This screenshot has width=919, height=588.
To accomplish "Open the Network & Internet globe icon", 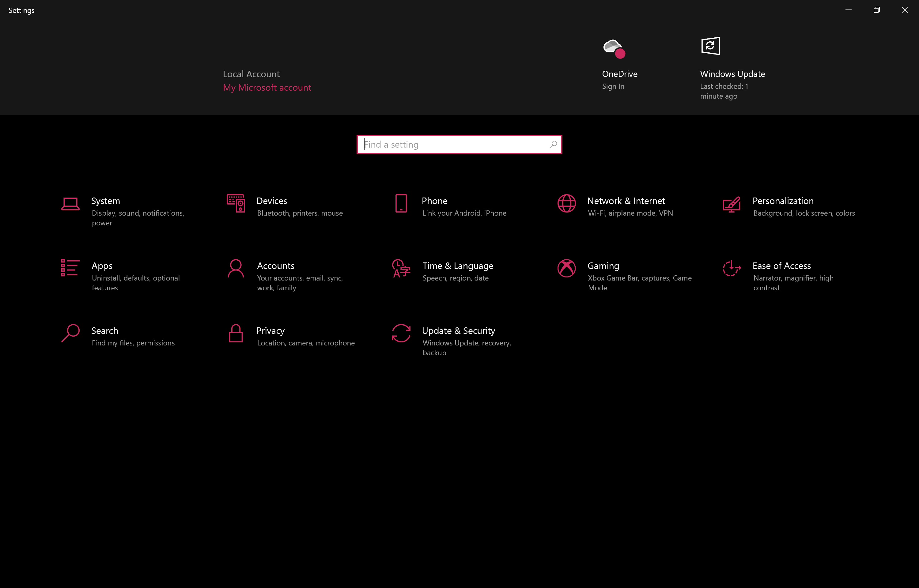I will point(566,204).
